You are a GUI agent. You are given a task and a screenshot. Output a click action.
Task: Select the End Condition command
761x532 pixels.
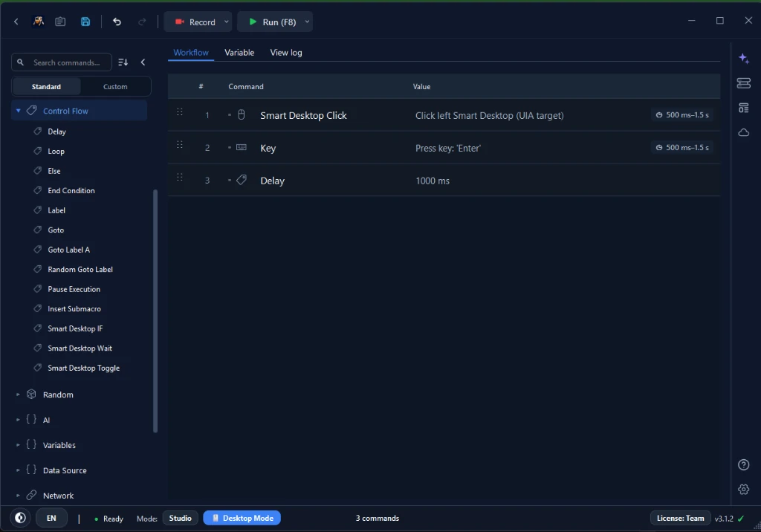[71, 190]
